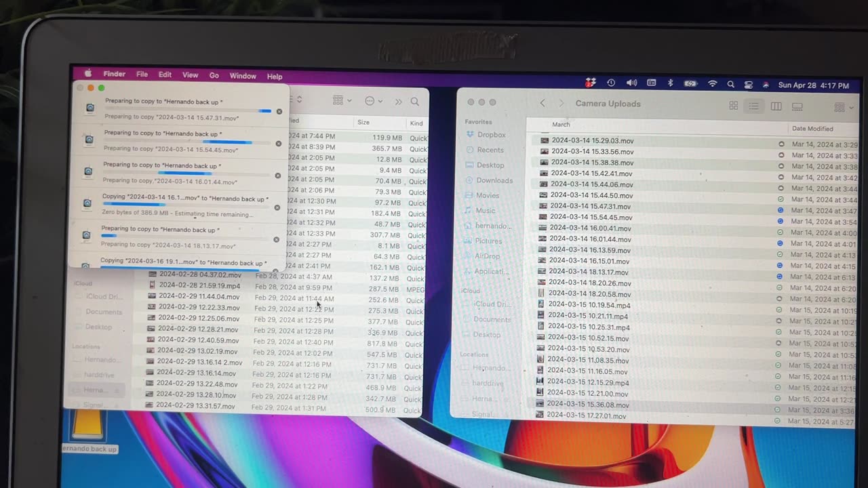This screenshot has width=868, height=488.
Task: Select file 2024-03-14 15.44.50.mov
Action: [591, 195]
